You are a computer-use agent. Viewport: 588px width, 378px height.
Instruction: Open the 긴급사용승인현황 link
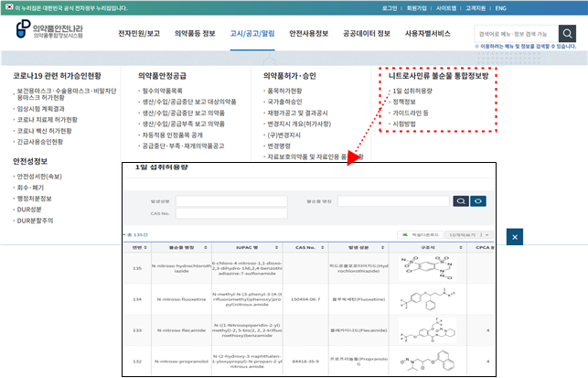39,142
